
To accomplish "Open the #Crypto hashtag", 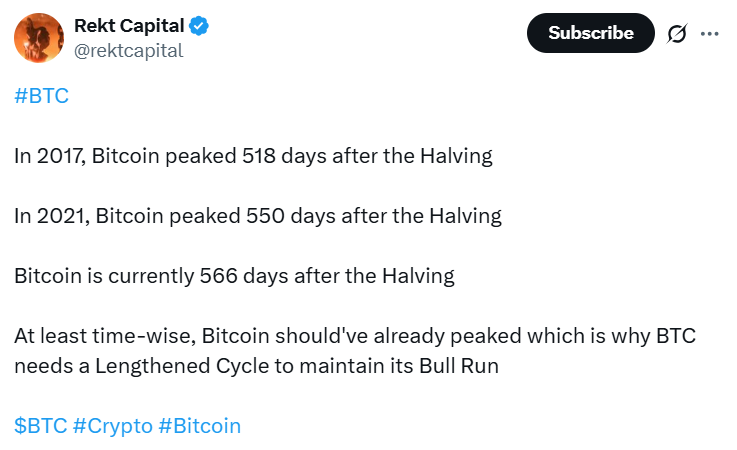I will coord(113,426).
